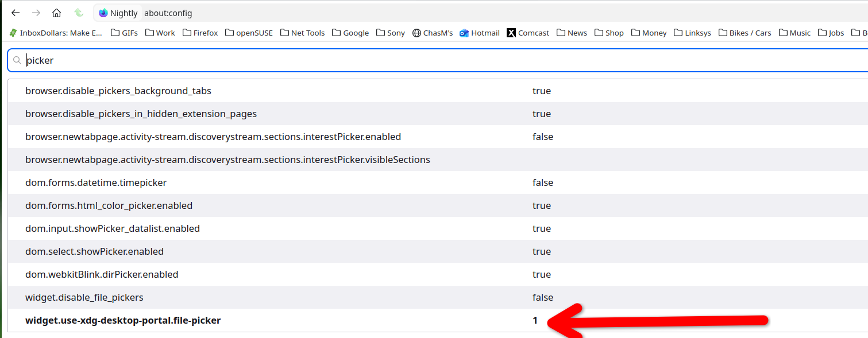Open the InboxDollars bookmark
Screen dimensions: 868x338
pyautogui.click(x=56, y=33)
